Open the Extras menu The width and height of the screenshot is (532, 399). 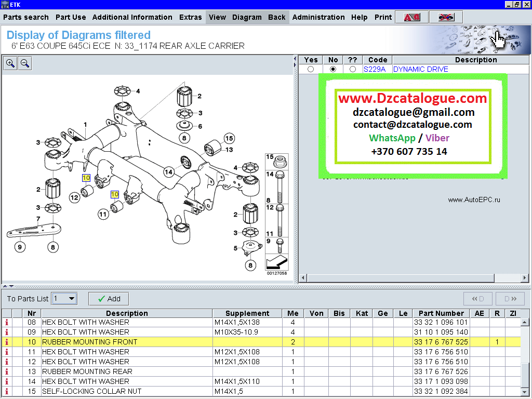[x=190, y=17]
